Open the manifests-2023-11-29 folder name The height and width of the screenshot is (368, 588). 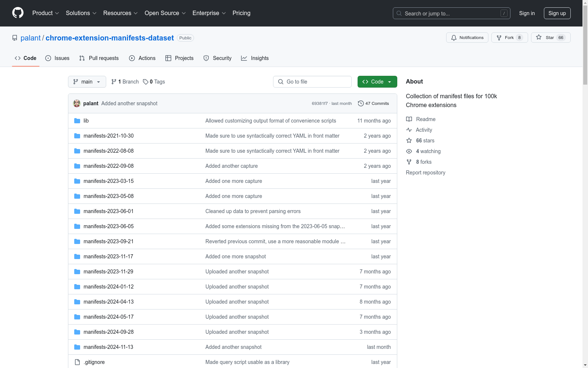[108, 272]
